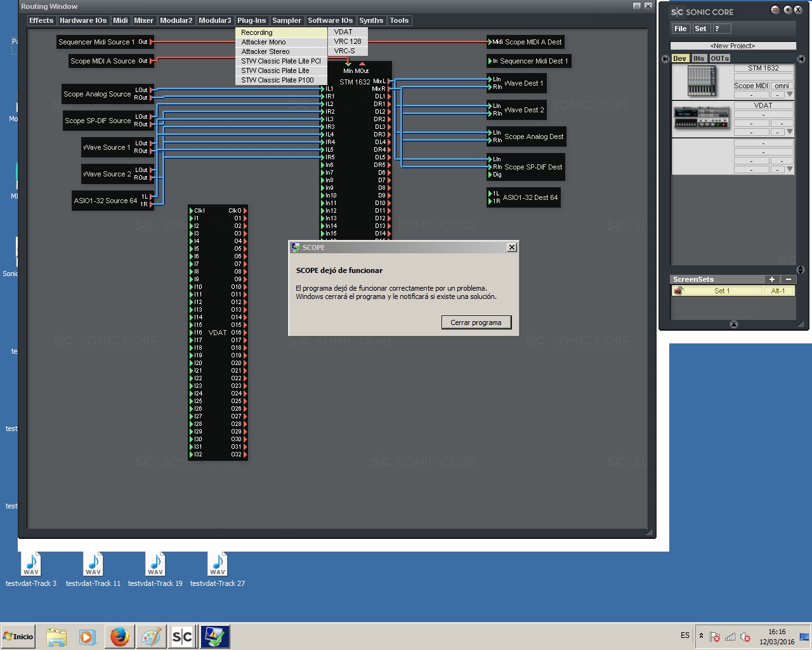Click the right skip arrow beside OUTs tab
812x650 pixels.
[x=801, y=58]
